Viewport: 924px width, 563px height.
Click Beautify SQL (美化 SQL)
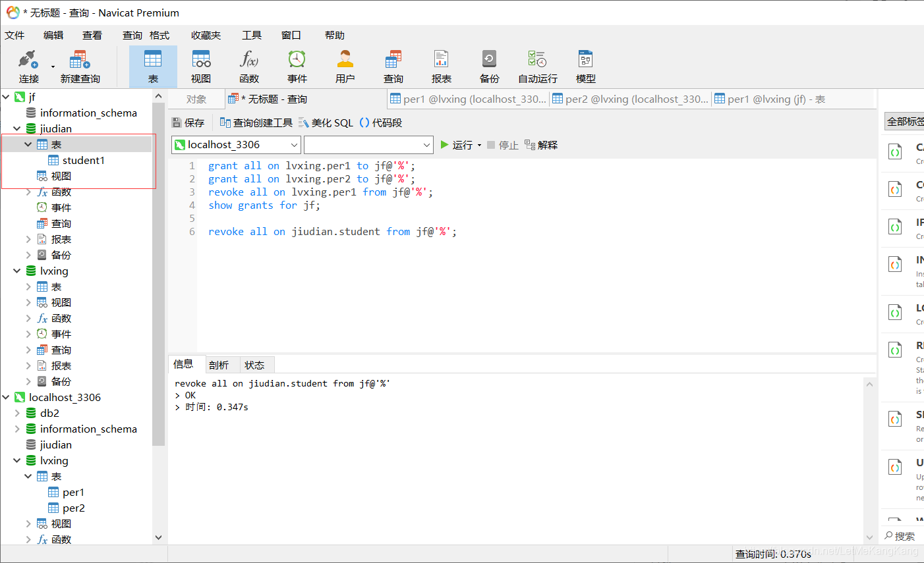(326, 122)
